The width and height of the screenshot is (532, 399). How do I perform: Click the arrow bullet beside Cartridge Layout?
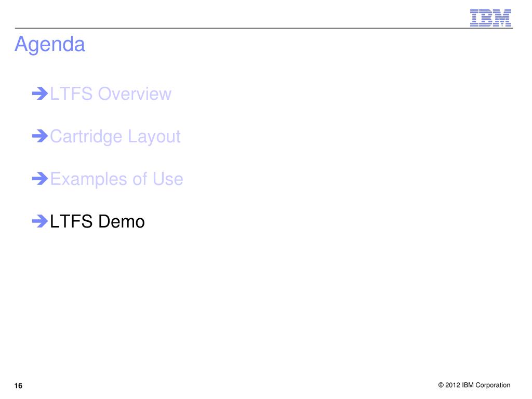coord(40,136)
